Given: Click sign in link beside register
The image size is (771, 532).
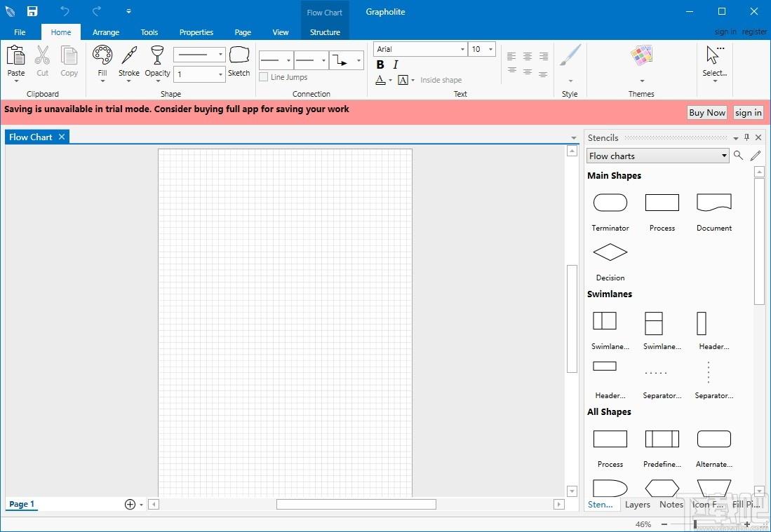Looking at the screenshot, I should (725, 32).
